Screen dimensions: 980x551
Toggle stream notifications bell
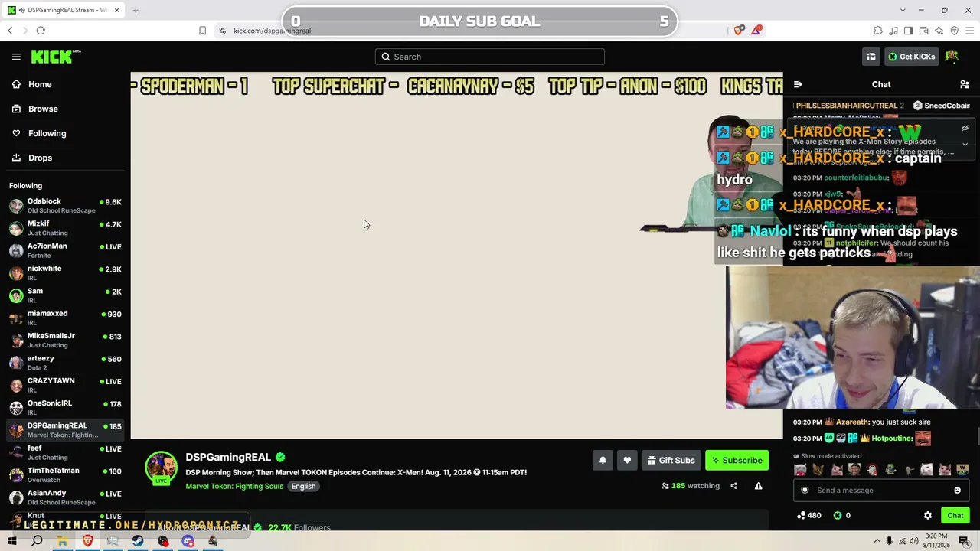point(603,460)
